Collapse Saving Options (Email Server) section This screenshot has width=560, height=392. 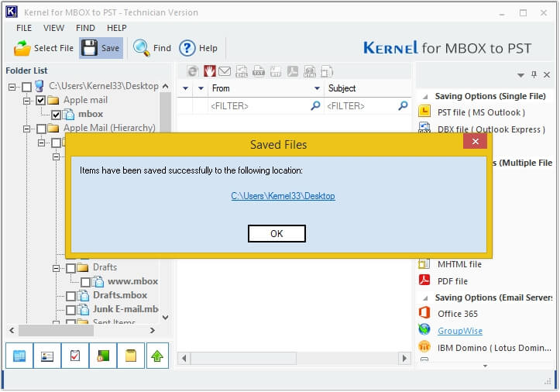tap(425, 297)
